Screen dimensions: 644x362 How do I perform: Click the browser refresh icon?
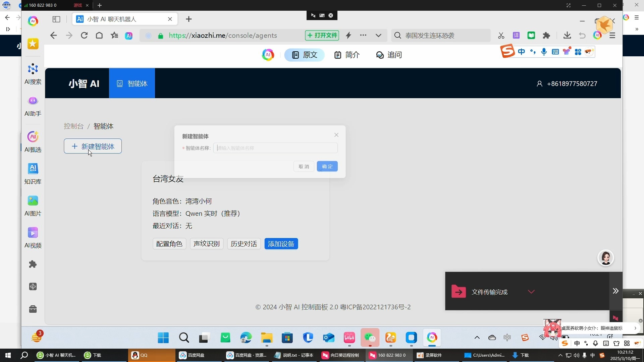click(84, 36)
